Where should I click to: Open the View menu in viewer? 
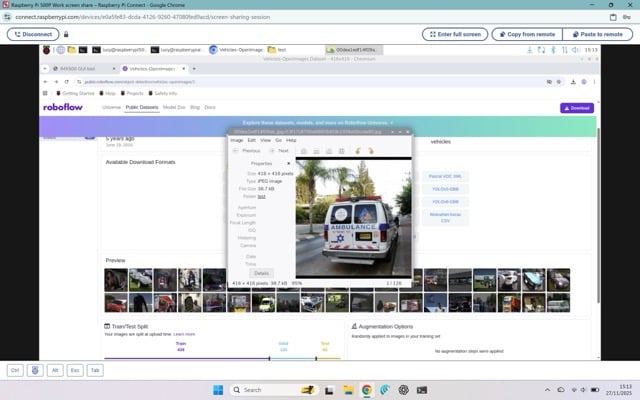[x=265, y=140]
